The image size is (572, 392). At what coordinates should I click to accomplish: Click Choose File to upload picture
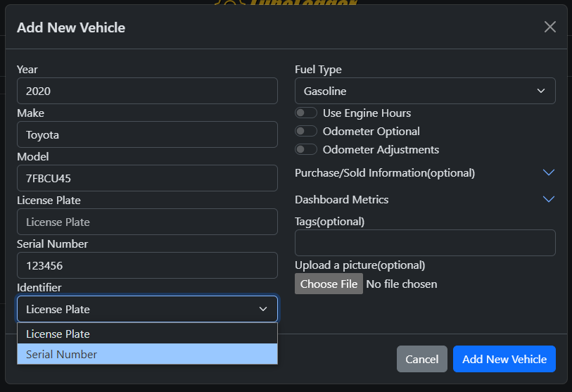pos(329,284)
